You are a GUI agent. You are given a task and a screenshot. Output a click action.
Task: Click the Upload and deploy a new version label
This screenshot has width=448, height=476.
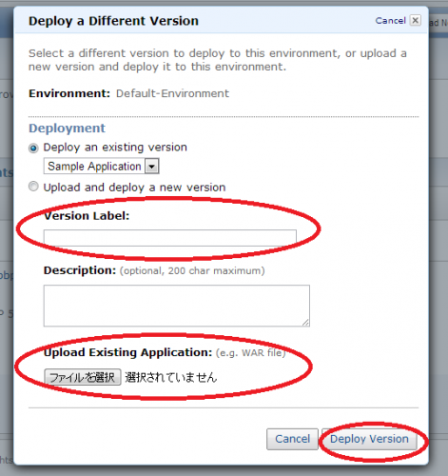(x=134, y=188)
